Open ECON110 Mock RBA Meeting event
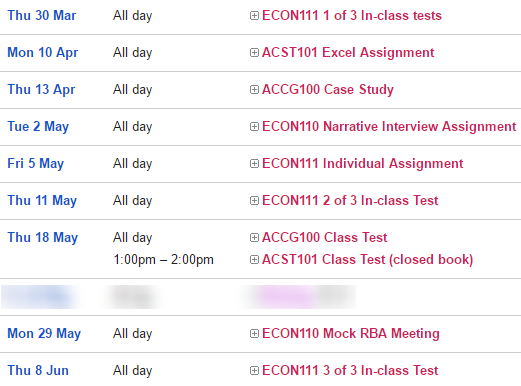Viewport: 521px width, 386px height. 351,334
